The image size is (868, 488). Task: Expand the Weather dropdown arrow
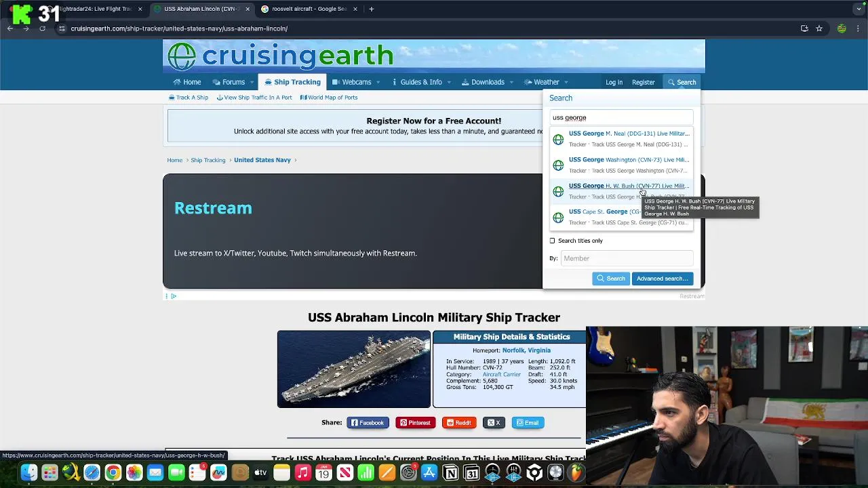tap(566, 83)
